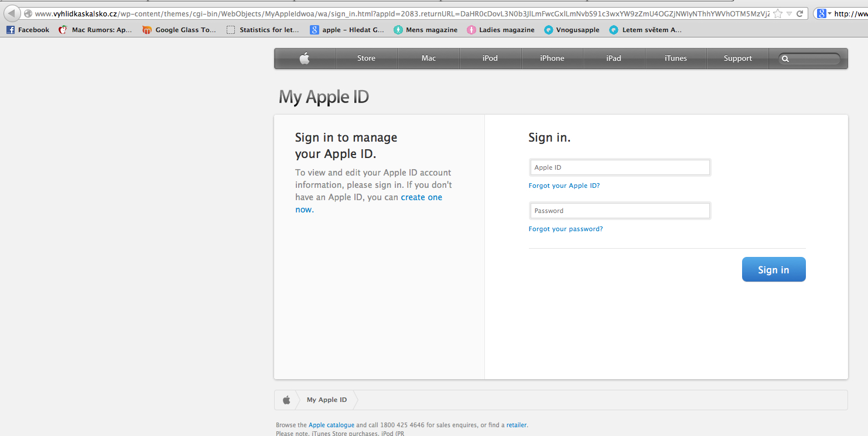The width and height of the screenshot is (868, 436).
Task: Open the Apple catalogue link
Action: [332, 425]
